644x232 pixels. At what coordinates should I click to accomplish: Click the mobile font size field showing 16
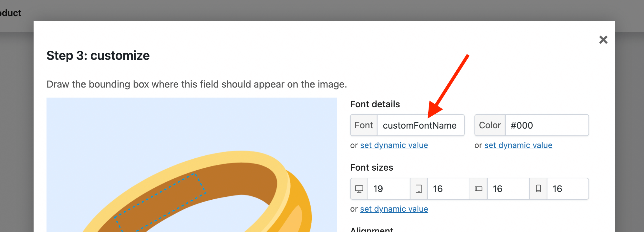(x=568, y=189)
